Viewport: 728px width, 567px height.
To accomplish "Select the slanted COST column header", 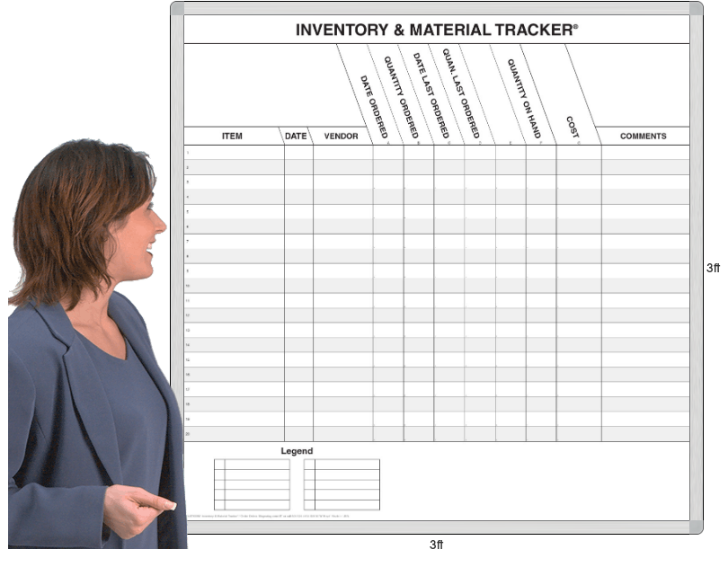I will coord(573,126).
